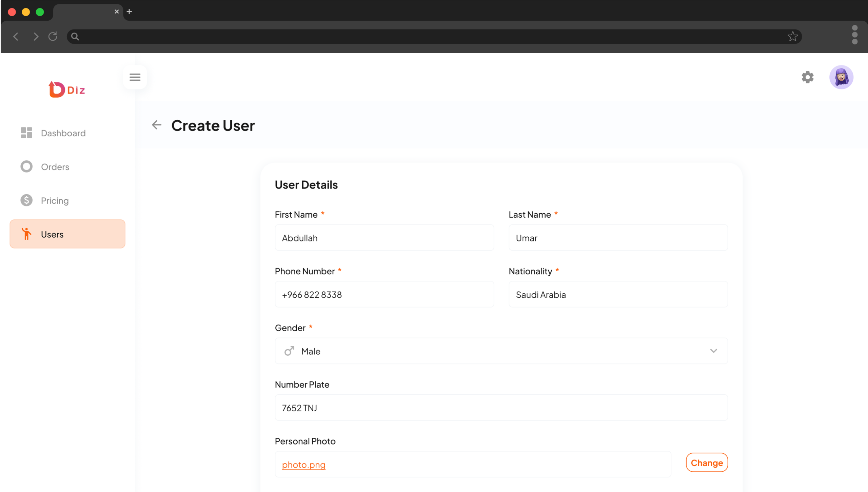This screenshot has height=492, width=868.
Task: Open the hamburger menu button
Action: [135, 77]
